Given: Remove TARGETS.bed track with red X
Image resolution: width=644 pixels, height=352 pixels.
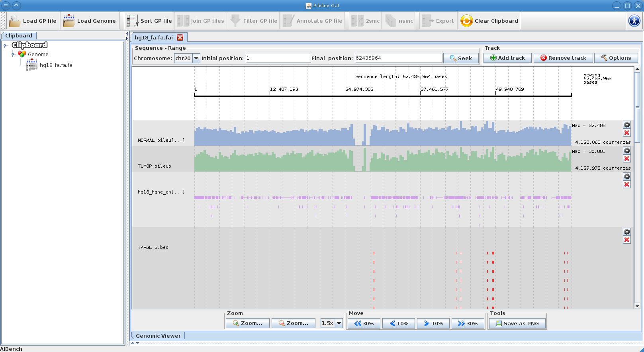Looking at the screenshot, I should tap(627, 240).
